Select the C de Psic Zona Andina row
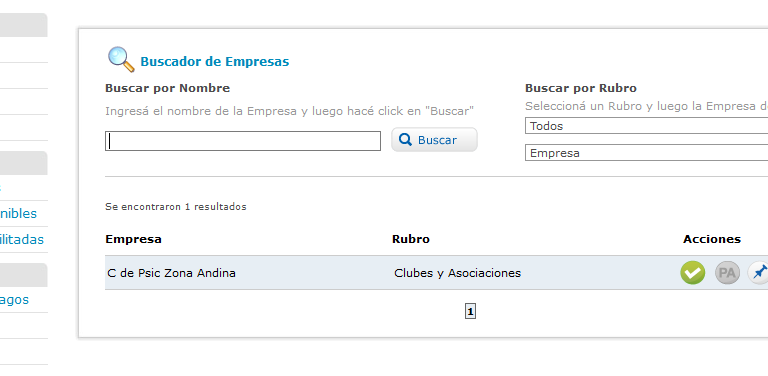The image size is (768, 376). tap(436, 273)
